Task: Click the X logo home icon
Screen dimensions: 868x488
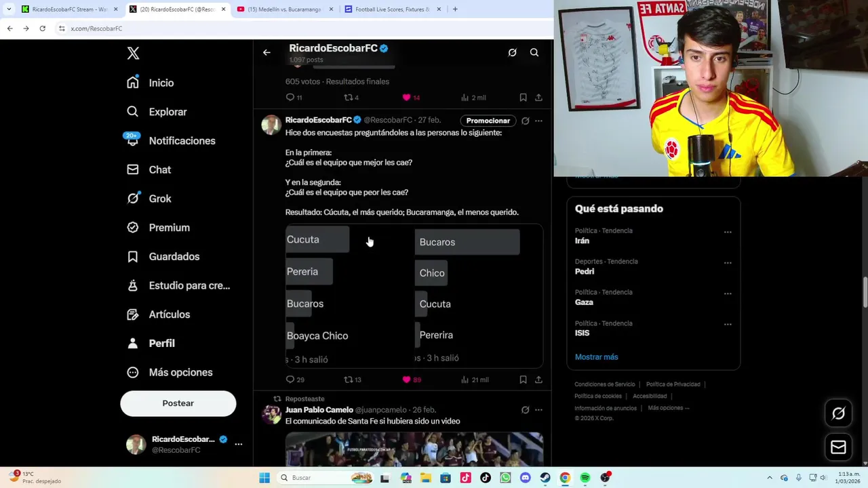Action: (x=133, y=54)
